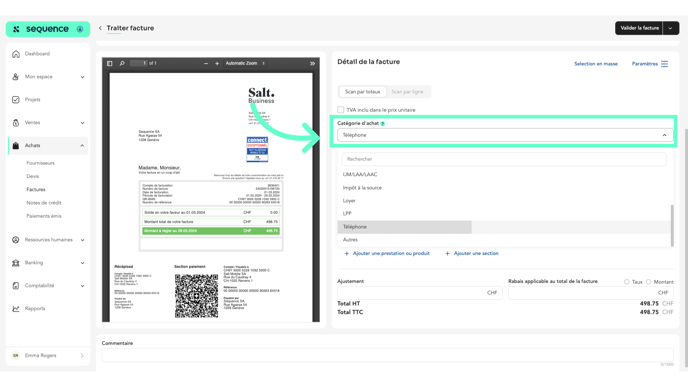Open PDF viewer tools double-arrow
This screenshot has width=688, height=387.
click(x=312, y=64)
